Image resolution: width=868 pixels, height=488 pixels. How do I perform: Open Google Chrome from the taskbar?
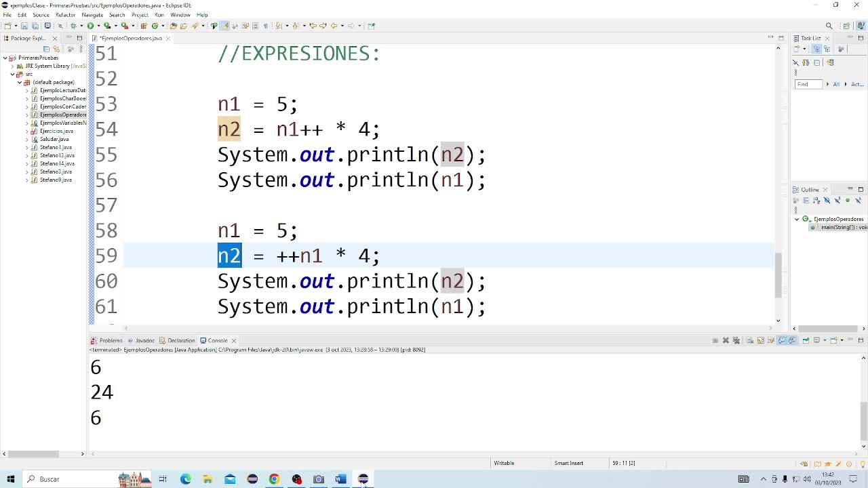click(274, 479)
